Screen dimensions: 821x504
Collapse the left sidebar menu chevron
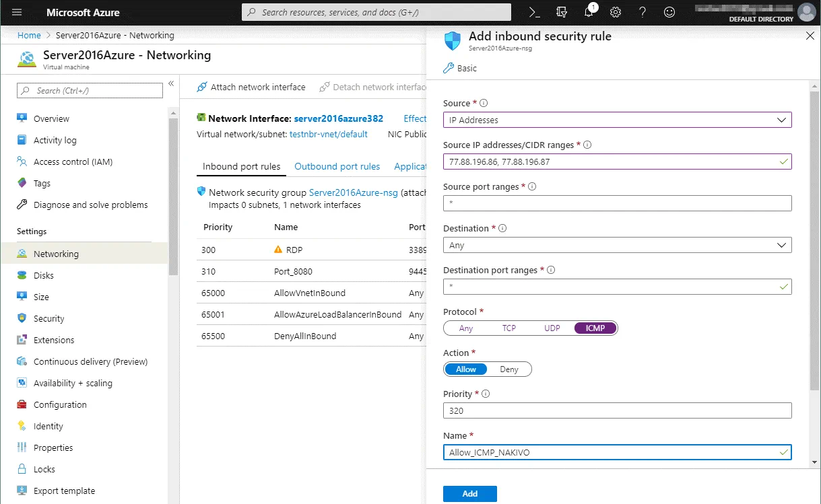pyautogui.click(x=171, y=83)
